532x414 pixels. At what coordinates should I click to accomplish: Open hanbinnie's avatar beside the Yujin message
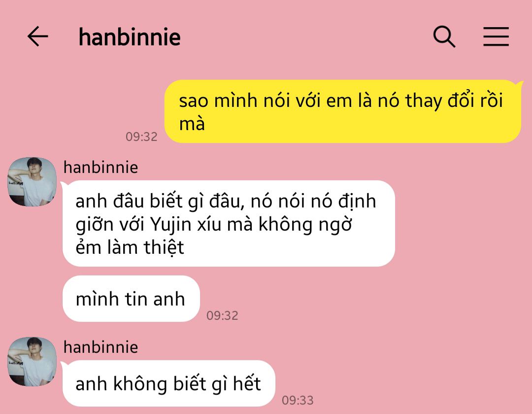[x=32, y=181]
